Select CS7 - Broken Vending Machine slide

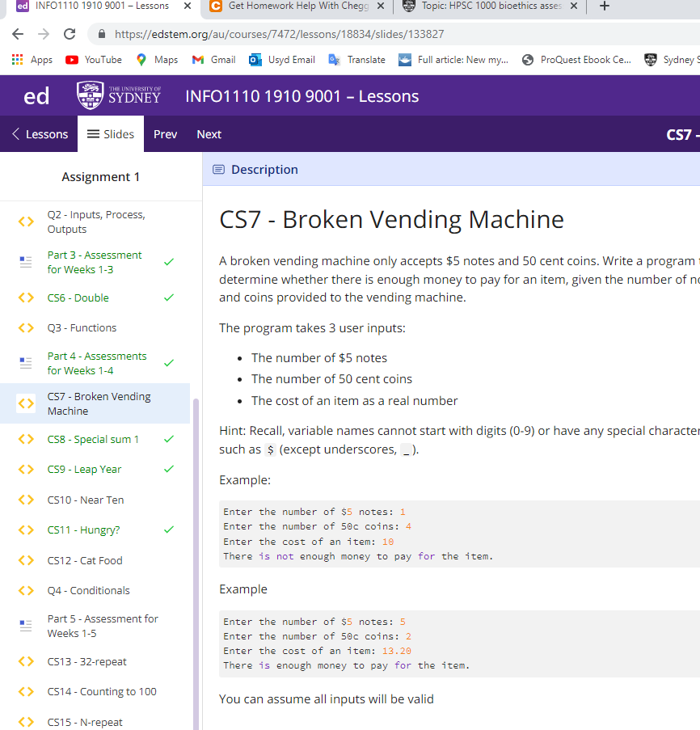pyautogui.click(x=95, y=403)
